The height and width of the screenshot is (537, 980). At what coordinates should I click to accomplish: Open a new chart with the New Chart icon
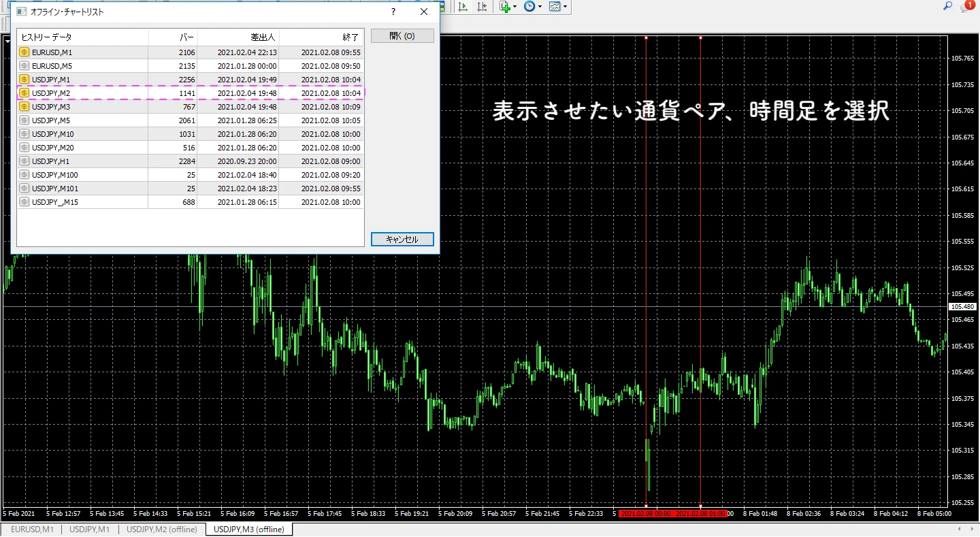[504, 7]
